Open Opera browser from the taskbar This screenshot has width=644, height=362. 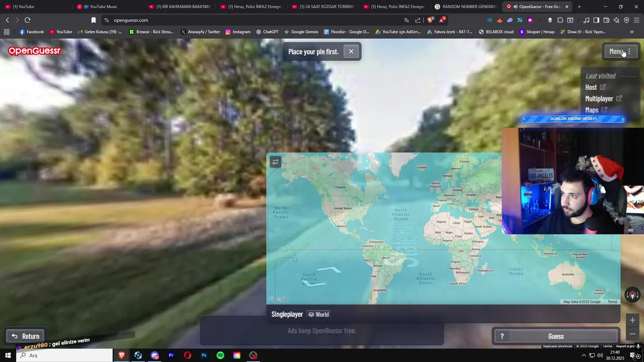(188, 355)
